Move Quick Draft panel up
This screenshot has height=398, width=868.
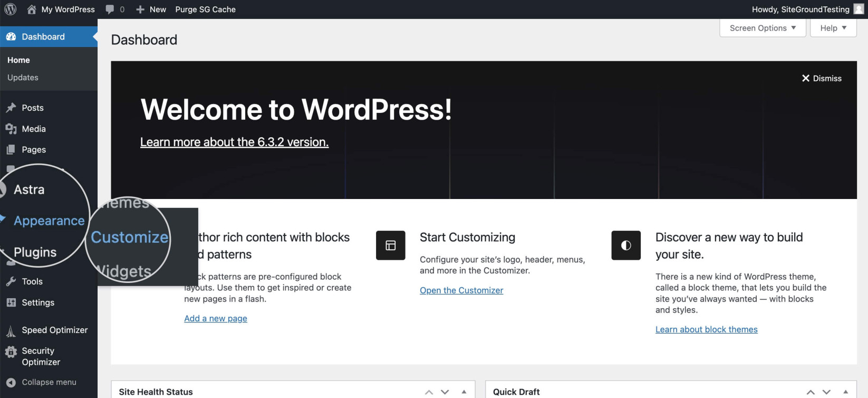point(811,392)
